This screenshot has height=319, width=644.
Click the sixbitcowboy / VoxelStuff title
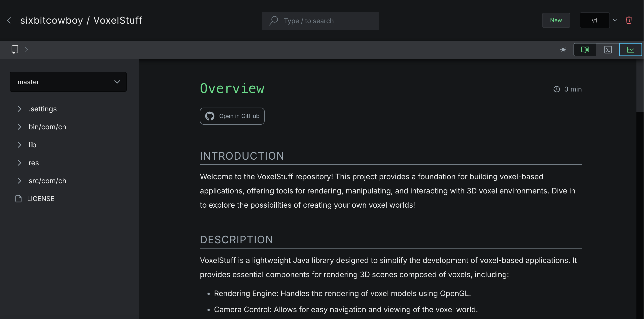pos(81,20)
